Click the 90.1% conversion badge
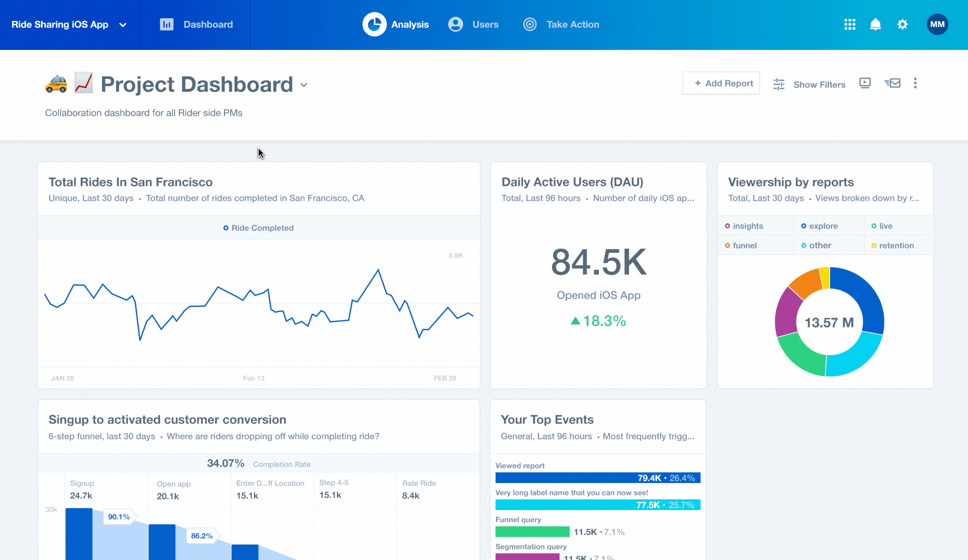 click(x=119, y=517)
